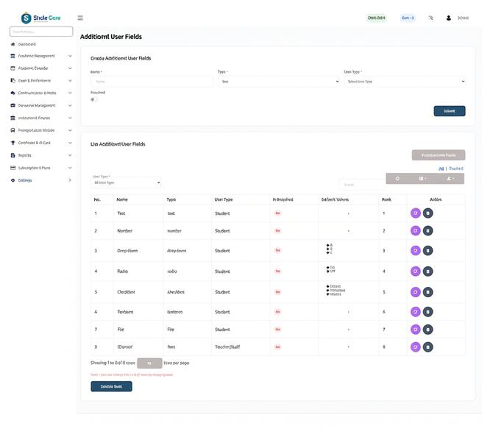482x448 pixels.
Task: Expand Academic Management in sidebar
Action: coord(41,56)
